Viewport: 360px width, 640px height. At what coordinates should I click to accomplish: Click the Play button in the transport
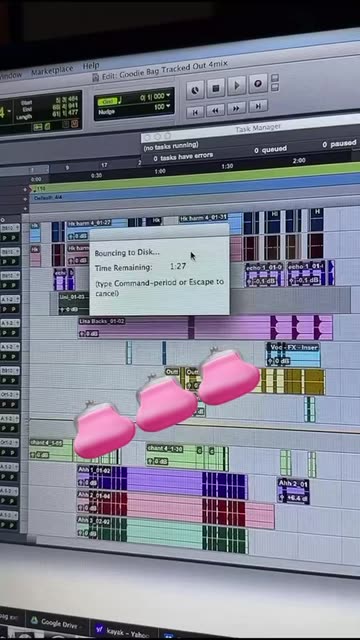pyautogui.click(x=237, y=86)
